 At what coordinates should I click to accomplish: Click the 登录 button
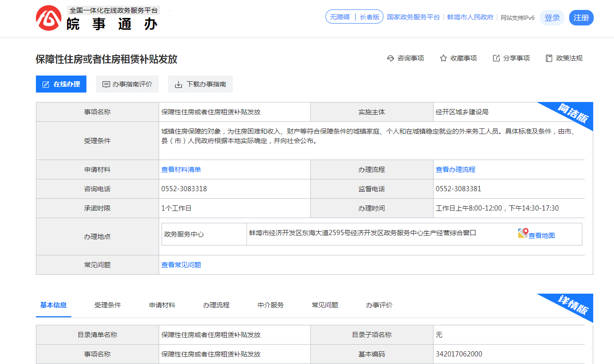click(x=552, y=18)
